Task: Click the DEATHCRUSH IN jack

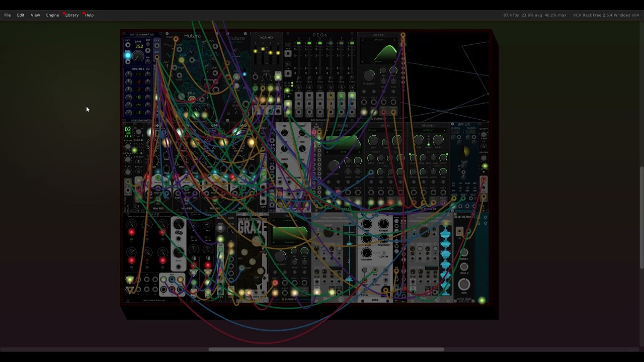Action: (x=459, y=231)
